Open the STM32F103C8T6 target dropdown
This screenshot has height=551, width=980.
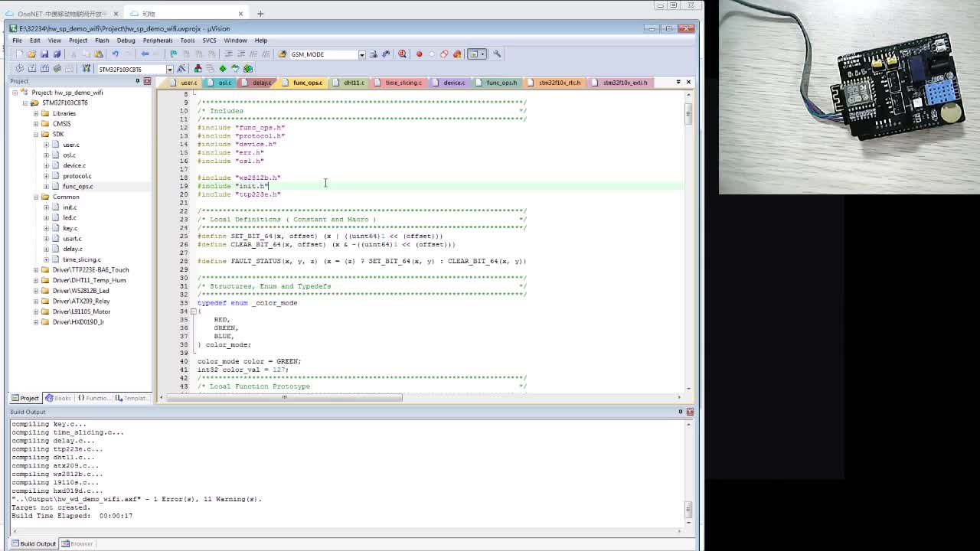(169, 70)
